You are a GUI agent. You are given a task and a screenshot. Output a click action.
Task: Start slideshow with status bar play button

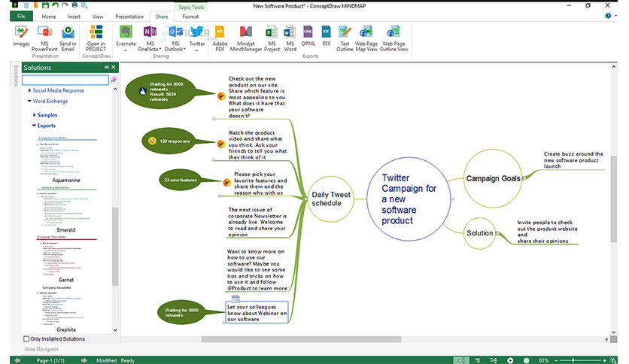pos(510,360)
